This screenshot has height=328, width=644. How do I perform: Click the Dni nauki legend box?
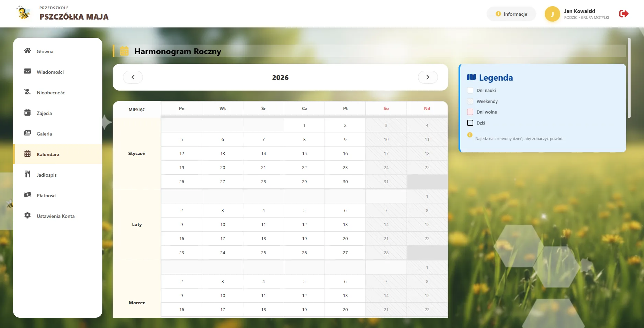(470, 90)
